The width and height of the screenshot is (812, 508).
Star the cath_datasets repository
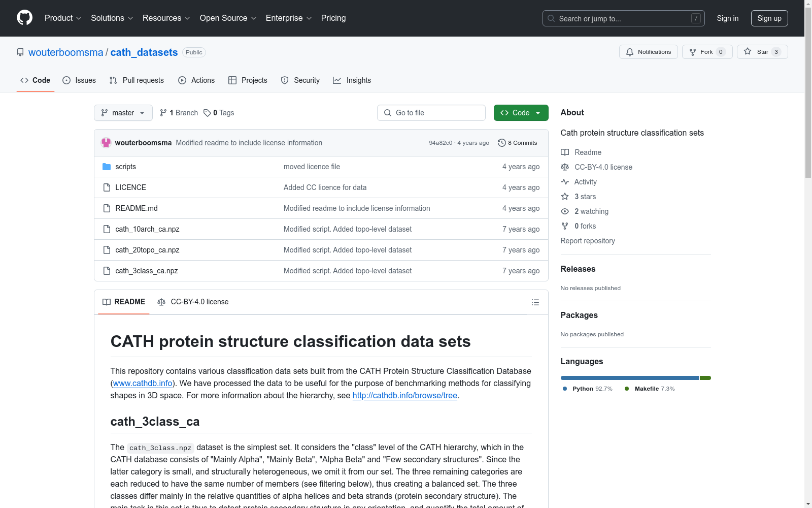(762, 52)
